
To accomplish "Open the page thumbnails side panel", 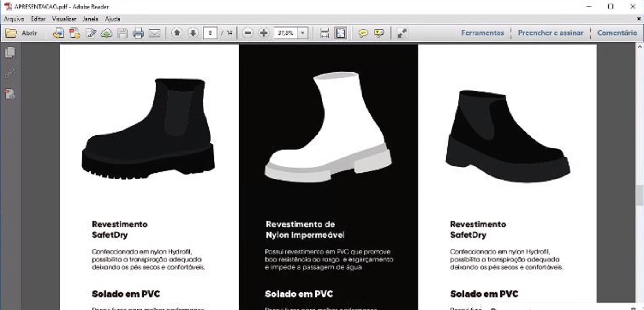I will tap(10, 52).
